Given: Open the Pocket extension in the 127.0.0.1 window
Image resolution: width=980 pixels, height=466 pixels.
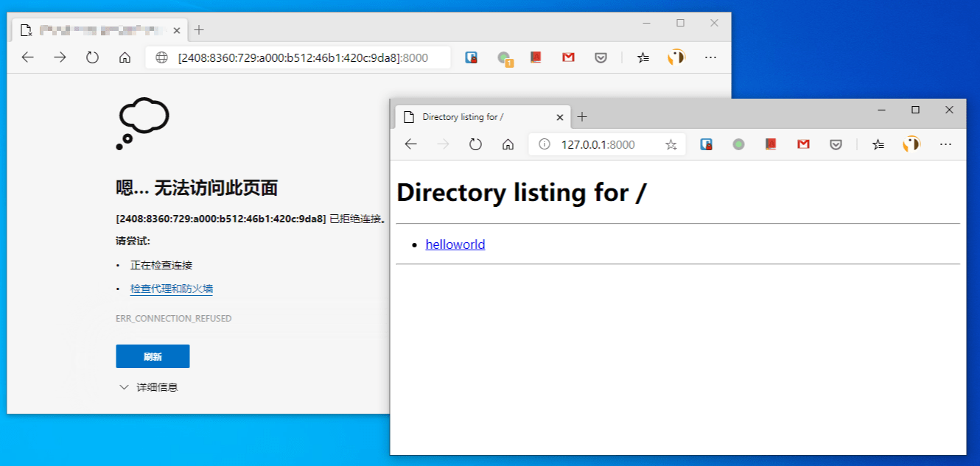Looking at the screenshot, I should [x=836, y=144].
